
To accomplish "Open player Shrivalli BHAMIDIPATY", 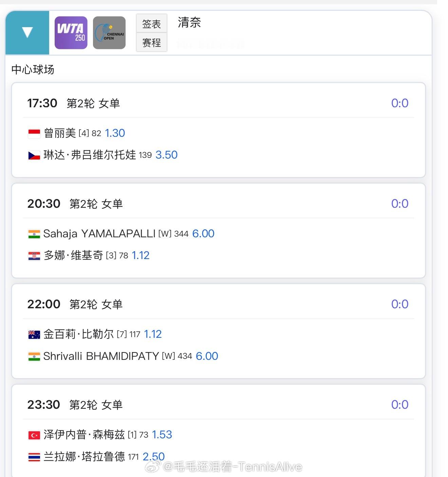I will point(101,356).
